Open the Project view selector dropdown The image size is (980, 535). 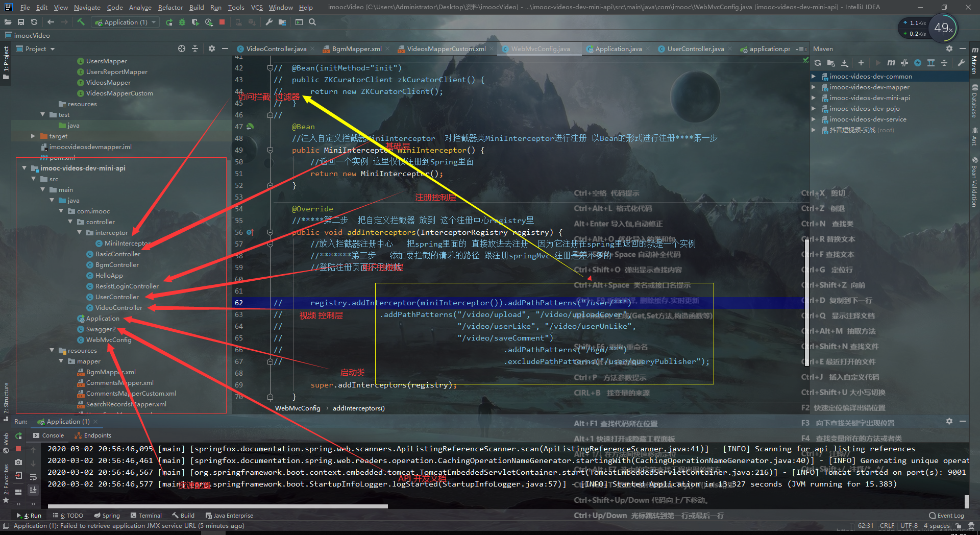(36, 48)
